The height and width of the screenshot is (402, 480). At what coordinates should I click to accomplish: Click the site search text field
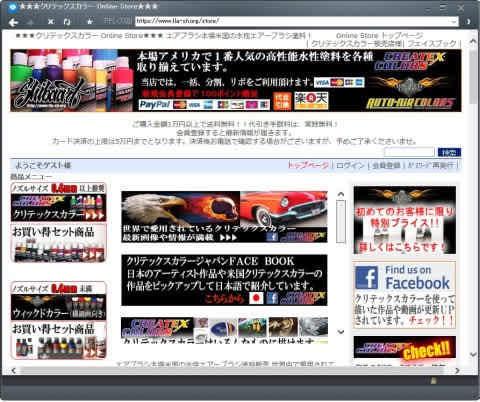pos(409,152)
